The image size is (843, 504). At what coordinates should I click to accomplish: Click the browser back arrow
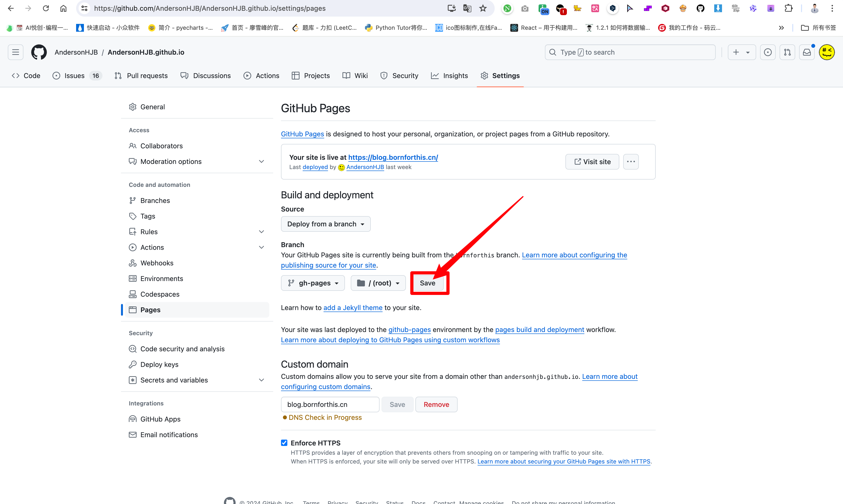point(11,8)
